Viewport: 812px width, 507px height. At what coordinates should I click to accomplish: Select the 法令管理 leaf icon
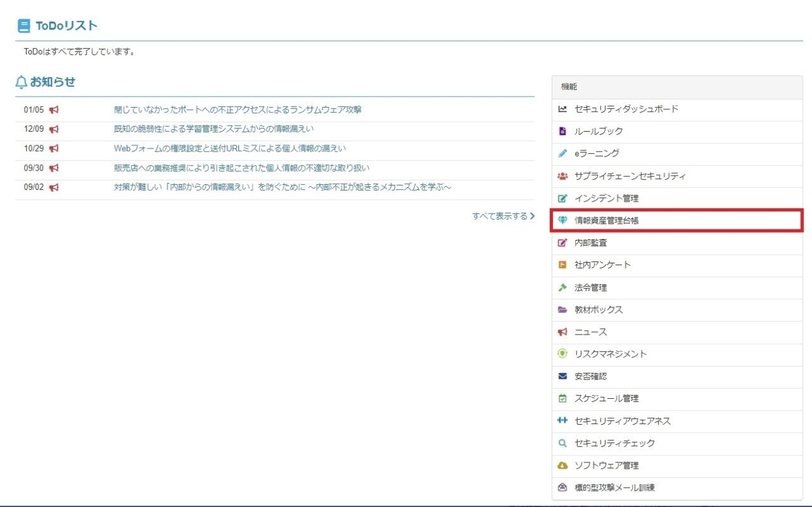(562, 288)
